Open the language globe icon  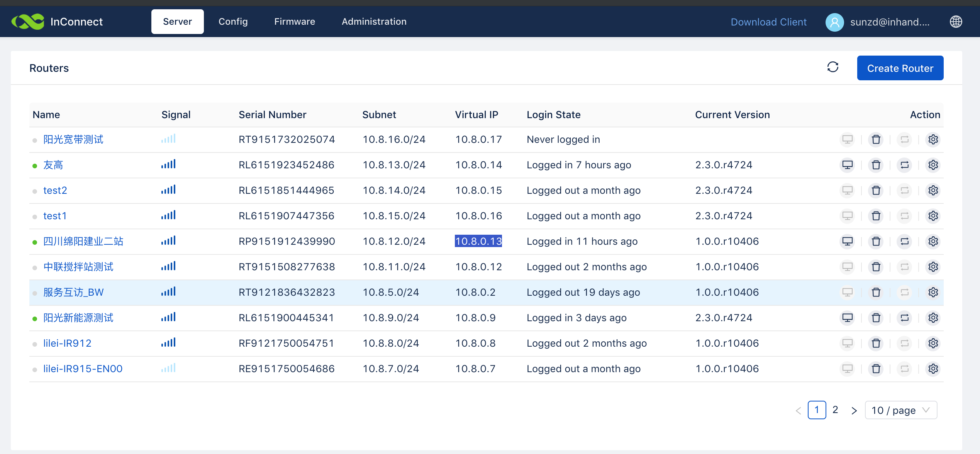956,22
